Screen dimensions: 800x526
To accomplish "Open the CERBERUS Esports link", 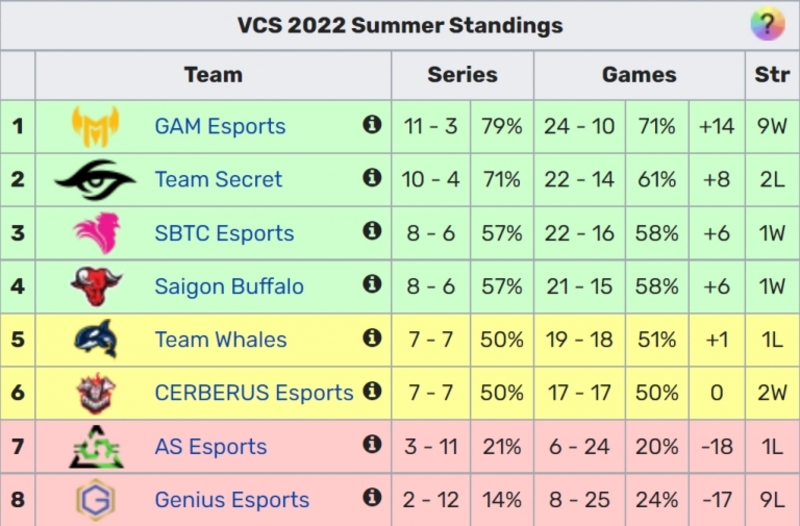I will click(x=254, y=393).
